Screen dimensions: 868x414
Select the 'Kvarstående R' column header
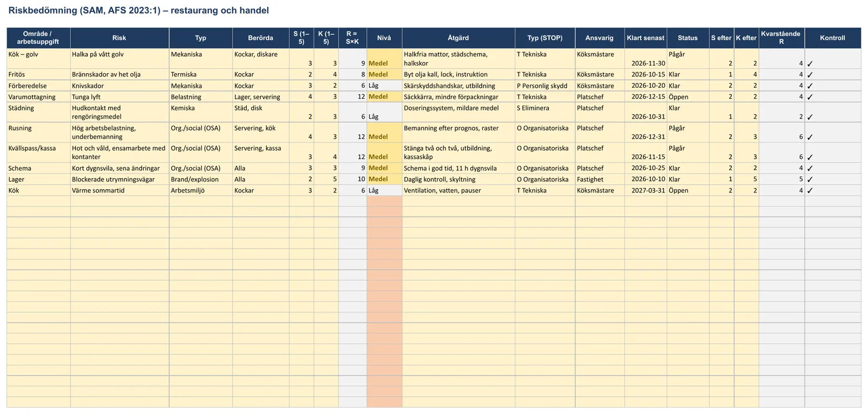(781, 38)
